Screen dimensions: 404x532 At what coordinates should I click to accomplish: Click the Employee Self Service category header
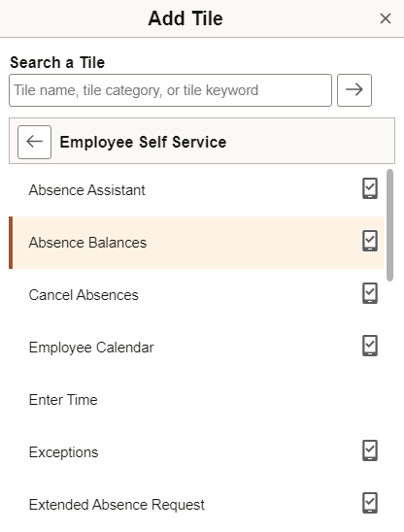point(143,142)
